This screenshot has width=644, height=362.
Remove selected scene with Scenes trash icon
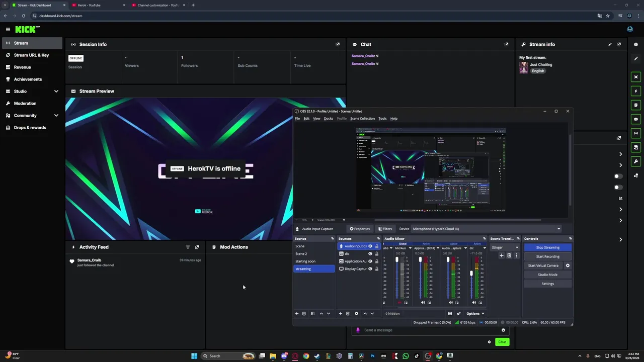pos(304,313)
